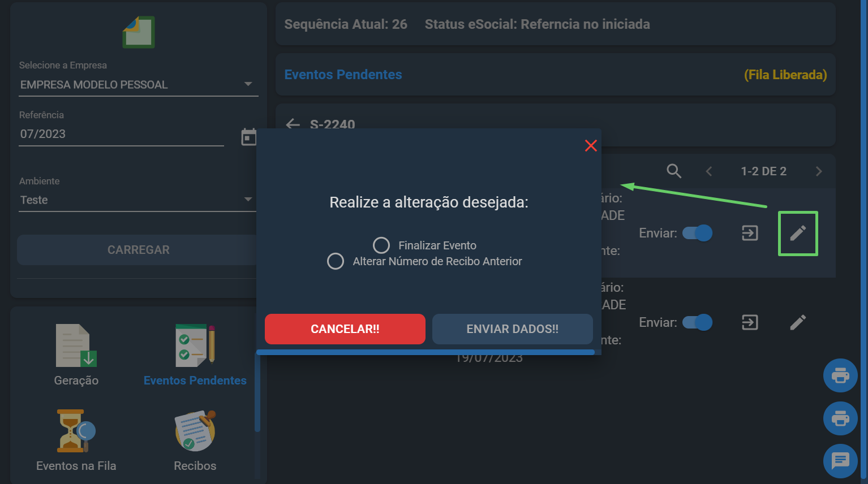The height and width of the screenshot is (484, 868).
Task: Click the second row's send arrow icon
Action: [x=750, y=322]
